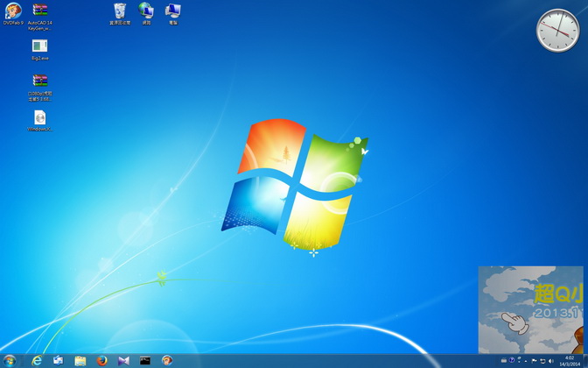Select the WindowsX disc image file icon

point(39,121)
